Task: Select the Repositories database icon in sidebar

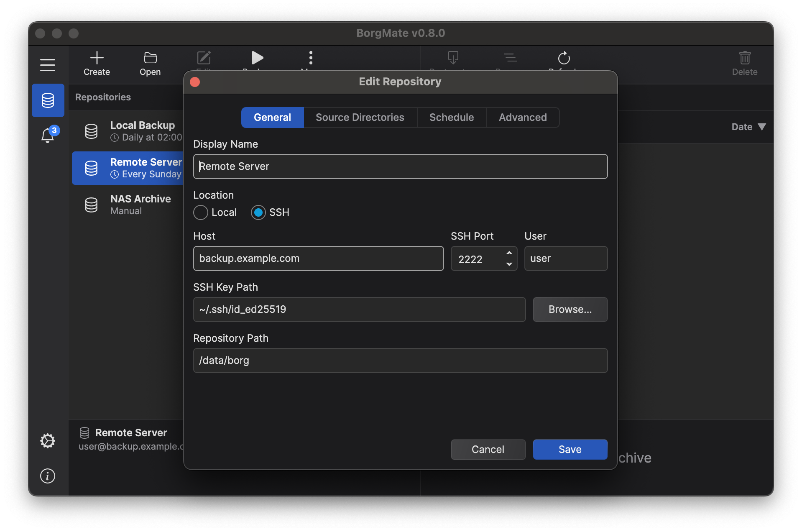Action: pyautogui.click(x=48, y=100)
